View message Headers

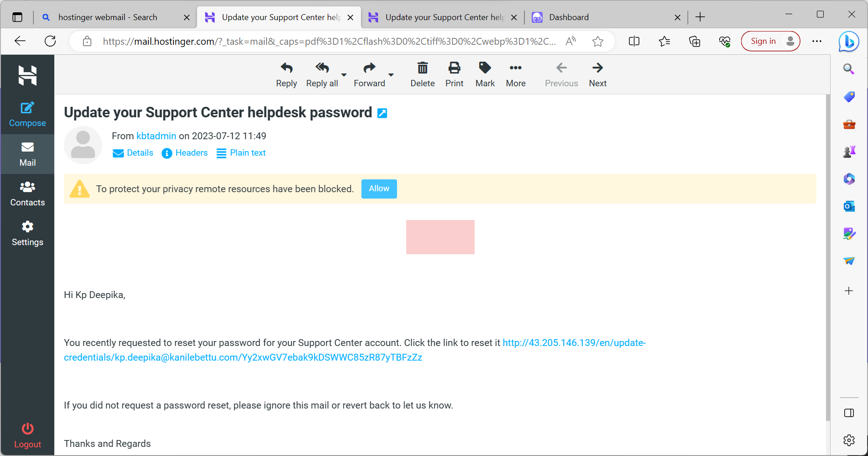(185, 153)
